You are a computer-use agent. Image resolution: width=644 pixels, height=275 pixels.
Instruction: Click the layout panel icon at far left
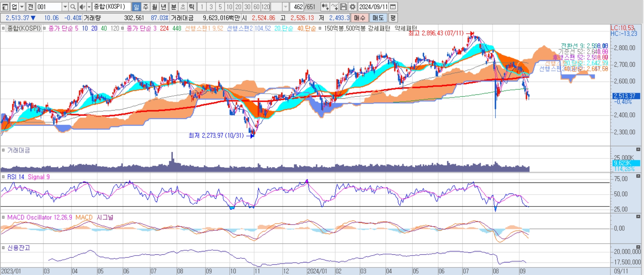5,7
